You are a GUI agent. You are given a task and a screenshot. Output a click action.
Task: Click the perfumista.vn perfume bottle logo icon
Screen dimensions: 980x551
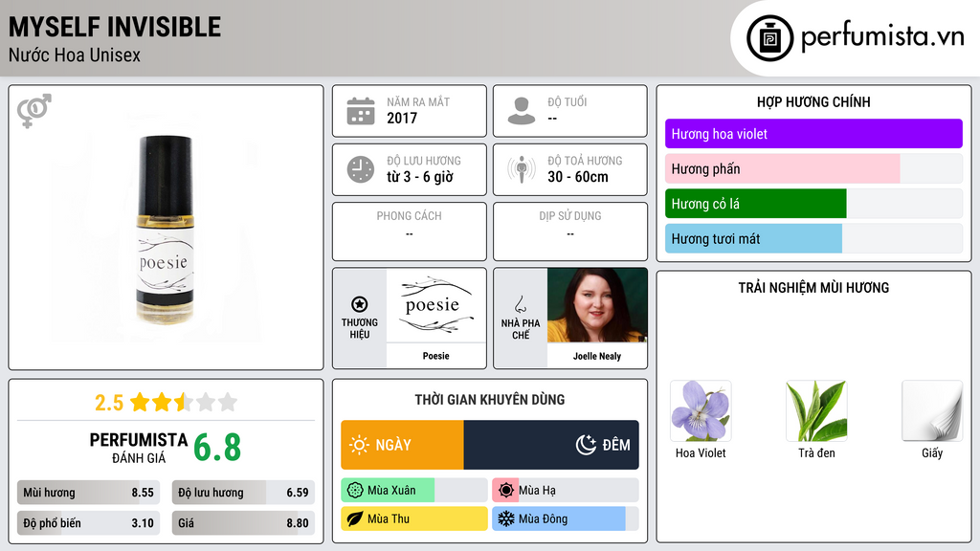tap(770, 38)
